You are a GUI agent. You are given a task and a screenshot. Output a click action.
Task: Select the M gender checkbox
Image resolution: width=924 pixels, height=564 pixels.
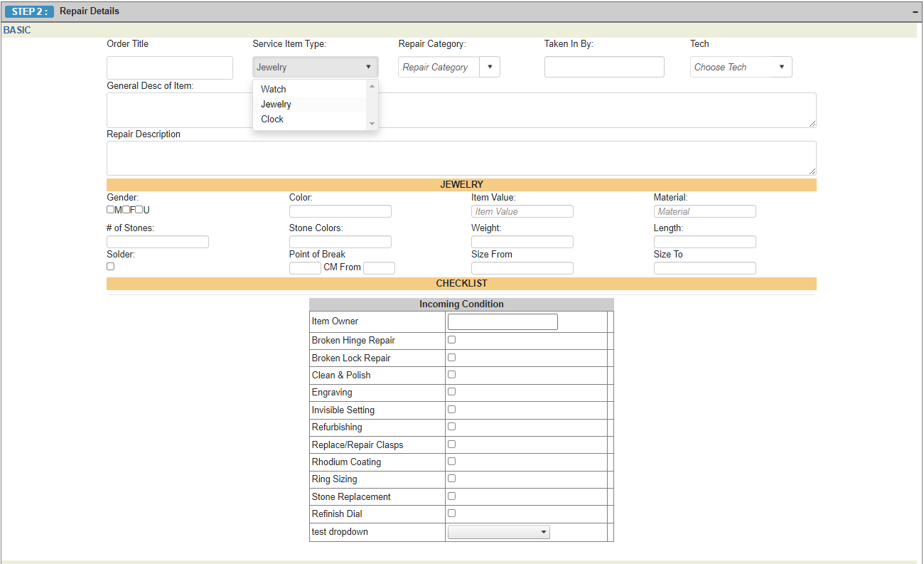click(110, 210)
